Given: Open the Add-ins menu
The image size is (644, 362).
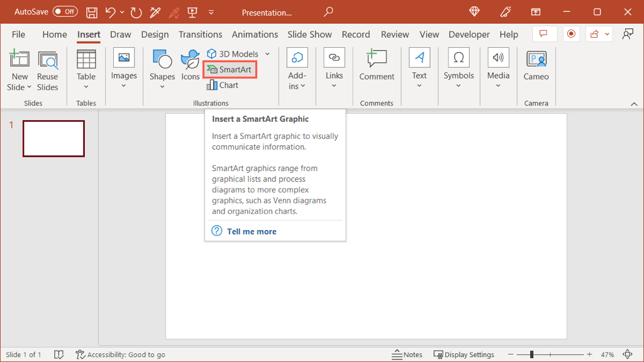Looking at the screenshot, I should tap(297, 69).
